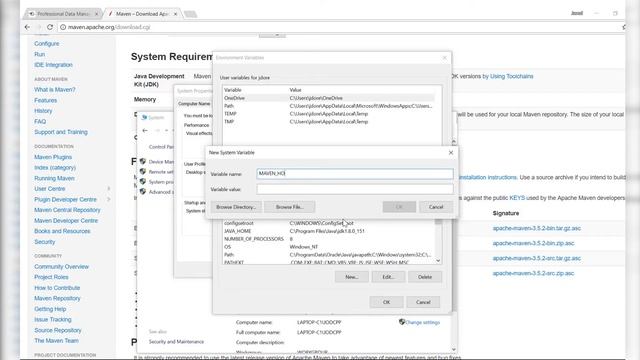The height and width of the screenshot is (360, 640).
Task: Open the Index (category) link
Action: click(x=55, y=167)
